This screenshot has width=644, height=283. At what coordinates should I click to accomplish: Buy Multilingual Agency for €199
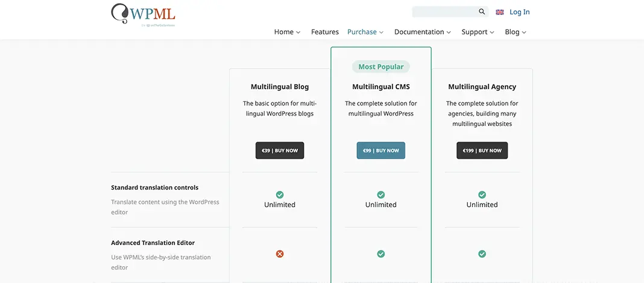pyautogui.click(x=482, y=151)
